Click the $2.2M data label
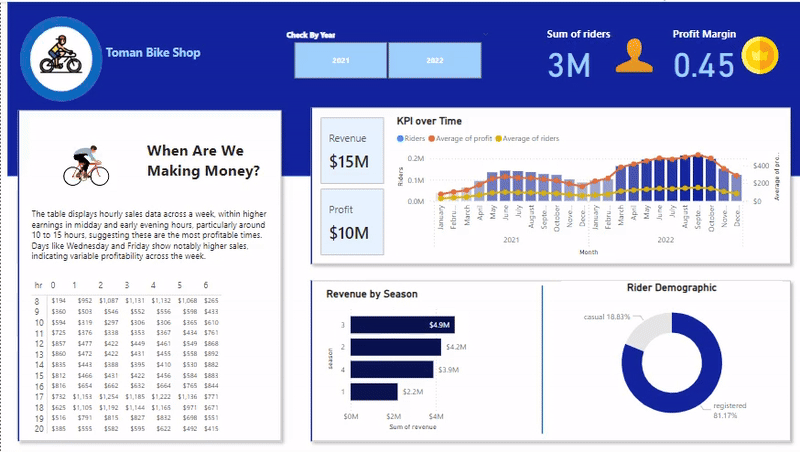This screenshot has height=452, width=800. (x=413, y=392)
